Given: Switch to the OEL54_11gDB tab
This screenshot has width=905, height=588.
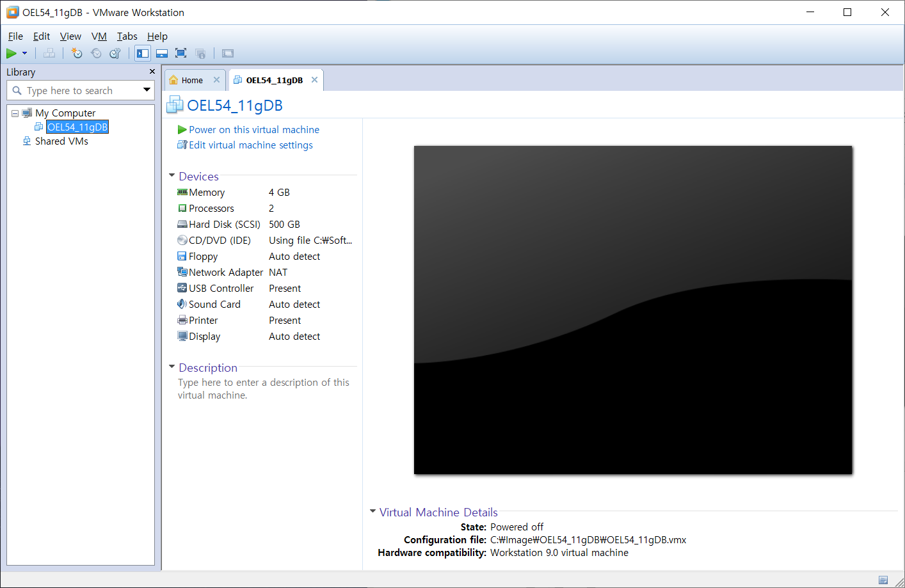Looking at the screenshot, I should [x=274, y=80].
